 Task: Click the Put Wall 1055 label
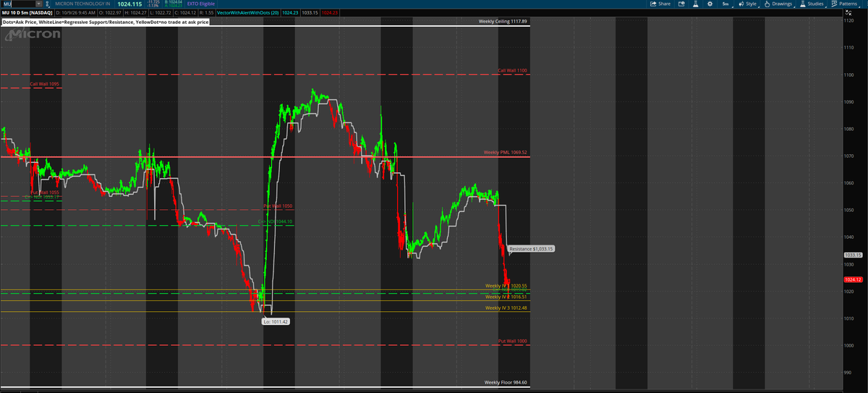(45, 192)
